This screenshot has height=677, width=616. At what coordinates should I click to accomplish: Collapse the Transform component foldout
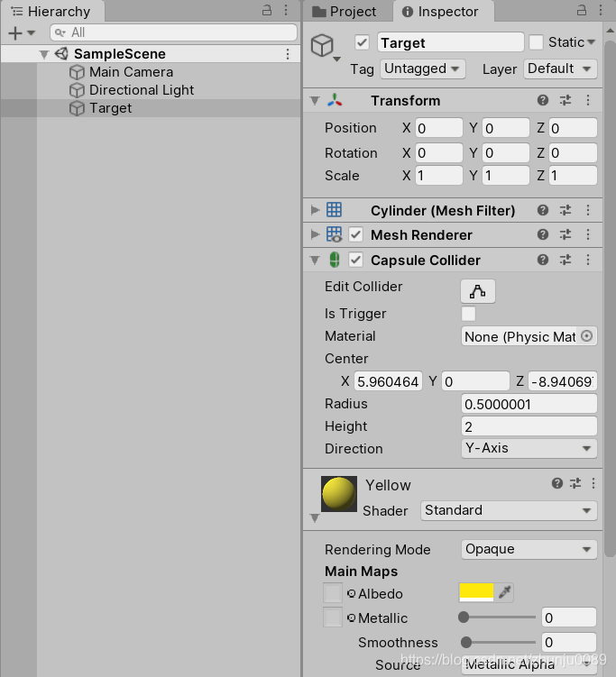point(315,101)
